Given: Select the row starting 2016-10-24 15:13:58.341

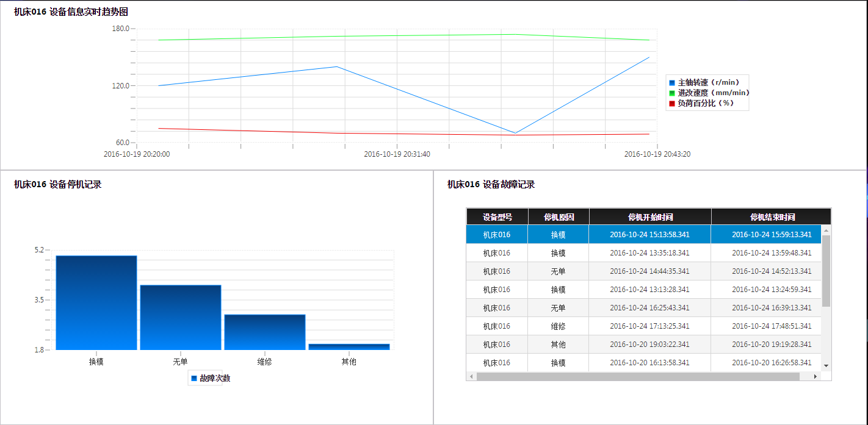Looking at the screenshot, I should coord(644,235).
